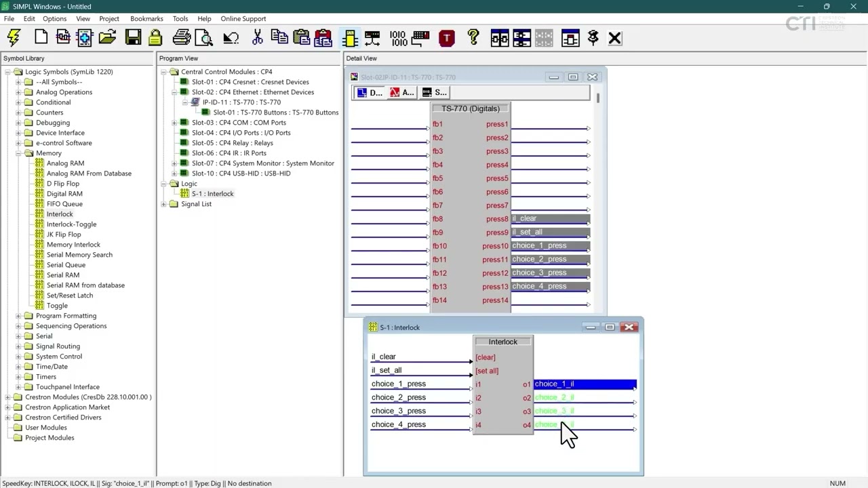
Task: Select Slot-05 CP4 Relay : Relays
Action: pos(232,143)
